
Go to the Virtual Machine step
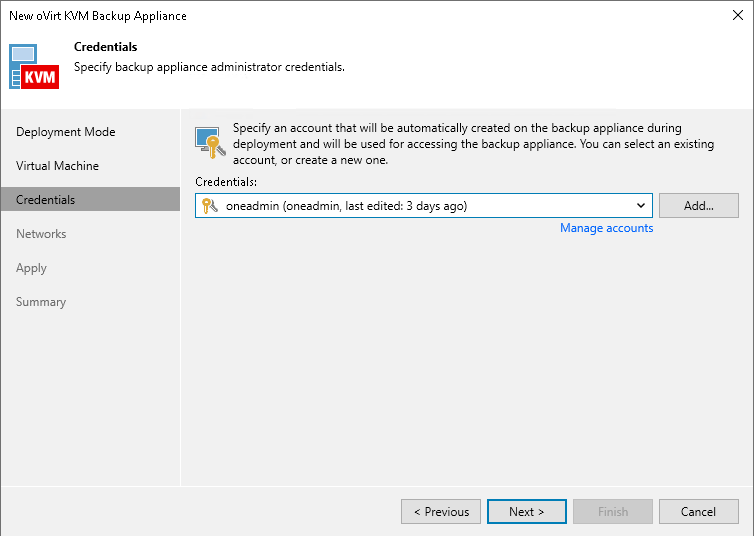pos(57,166)
